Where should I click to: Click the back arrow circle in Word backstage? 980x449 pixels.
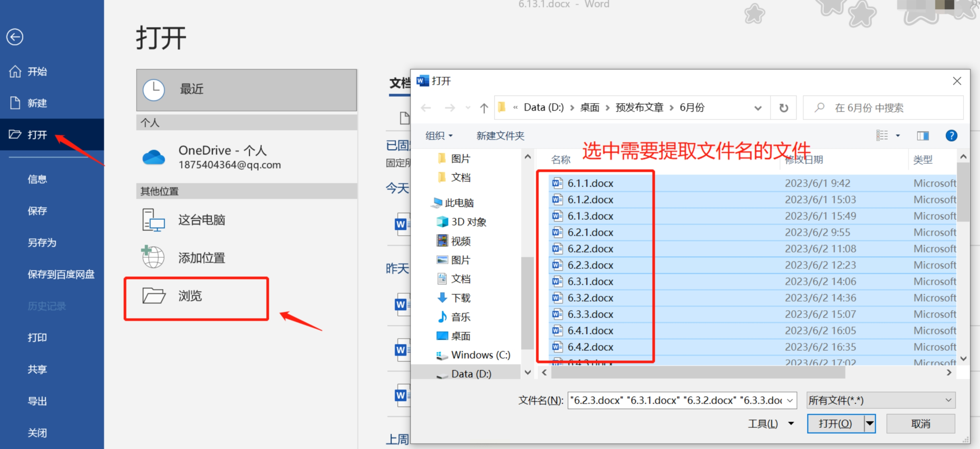coord(15,37)
